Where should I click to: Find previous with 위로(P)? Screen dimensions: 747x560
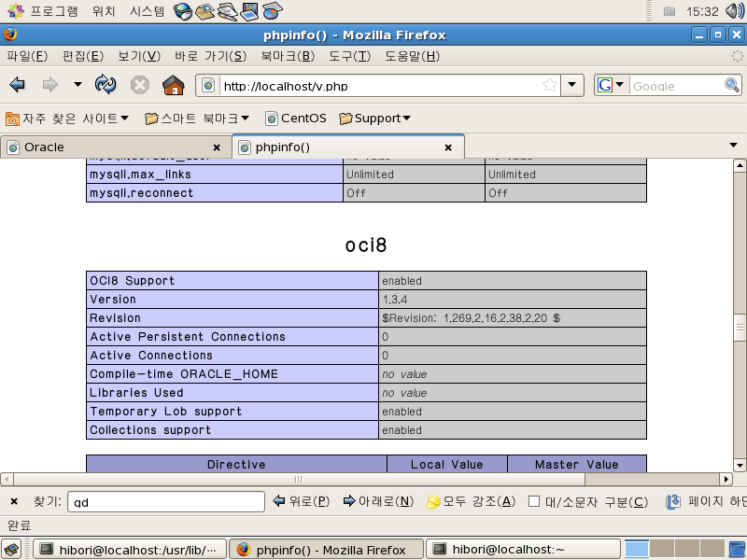coord(301,501)
